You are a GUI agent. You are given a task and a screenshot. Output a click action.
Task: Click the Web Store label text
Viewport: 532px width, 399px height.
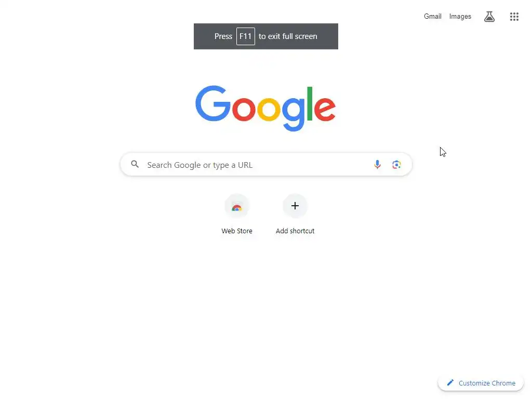click(x=236, y=231)
